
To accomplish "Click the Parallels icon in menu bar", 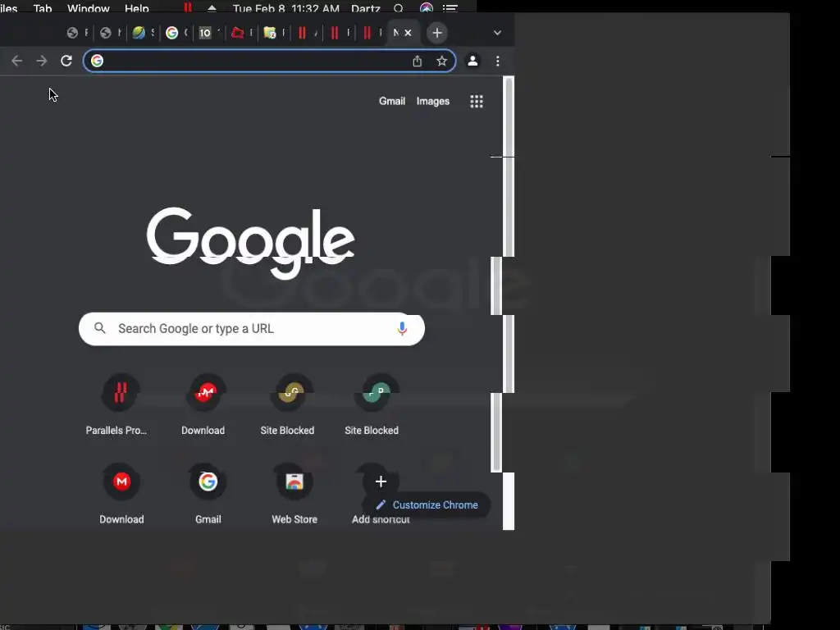I will coord(188,7).
